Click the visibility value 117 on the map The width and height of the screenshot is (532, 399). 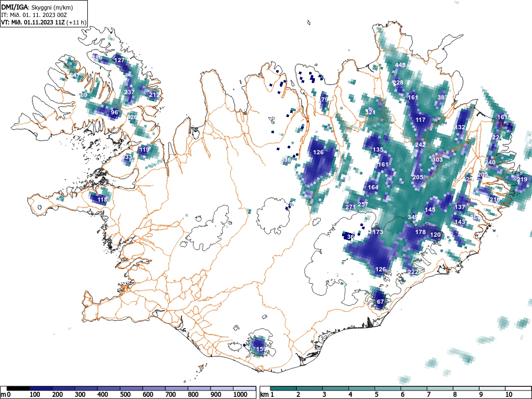point(420,120)
